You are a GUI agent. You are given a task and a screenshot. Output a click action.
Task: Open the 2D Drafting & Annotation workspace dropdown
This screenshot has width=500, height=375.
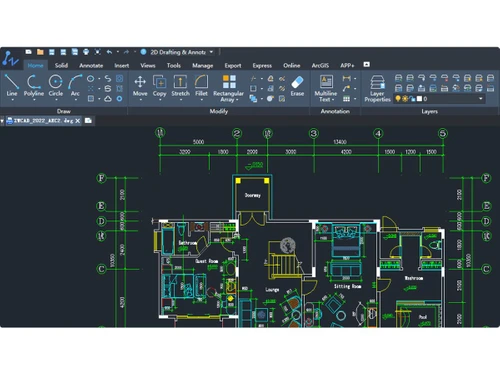pos(211,52)
